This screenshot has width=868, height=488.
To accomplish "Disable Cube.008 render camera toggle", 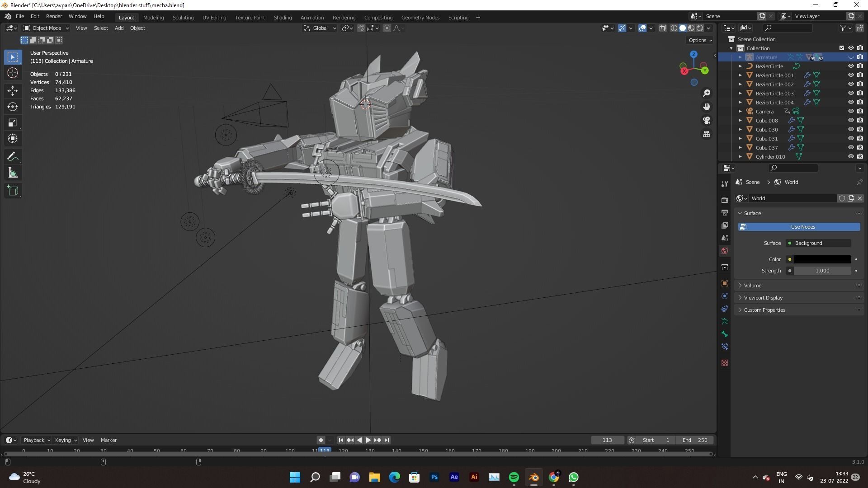I will (x=860, y=120).
